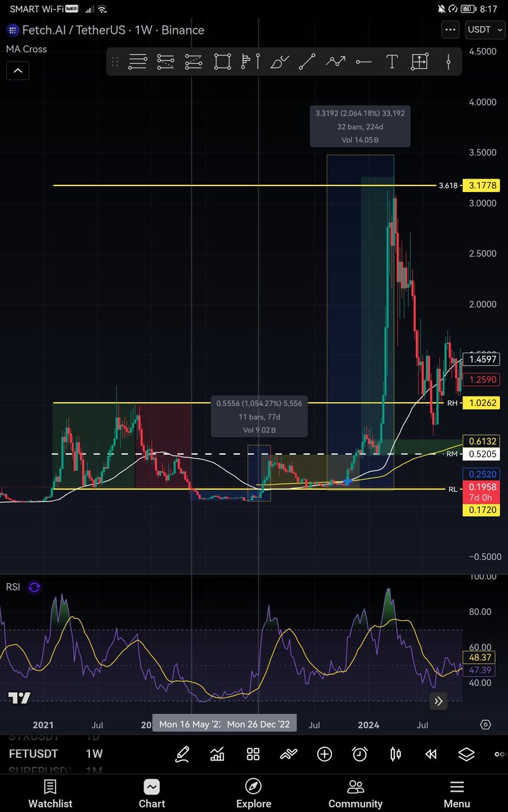Click the 0.6132 yellow price label

tap(482, 441)
